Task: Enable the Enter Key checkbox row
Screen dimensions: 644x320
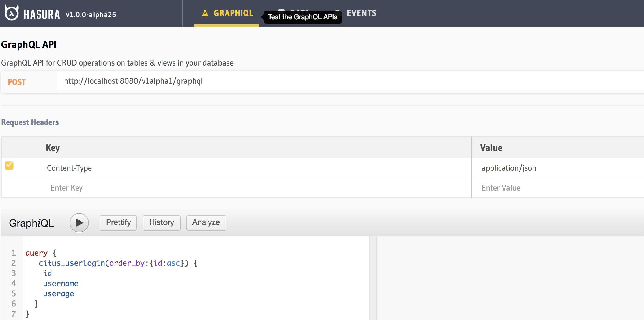Action: click(x=9, y=187)
